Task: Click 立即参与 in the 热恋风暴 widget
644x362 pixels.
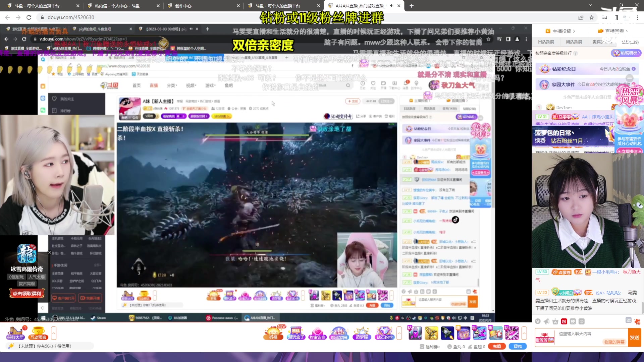Action: tap(629, 151)
